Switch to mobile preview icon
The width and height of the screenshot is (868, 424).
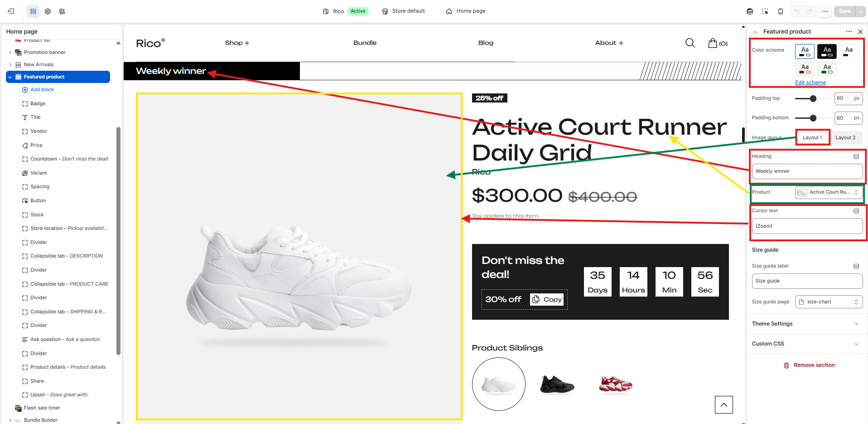781,11
